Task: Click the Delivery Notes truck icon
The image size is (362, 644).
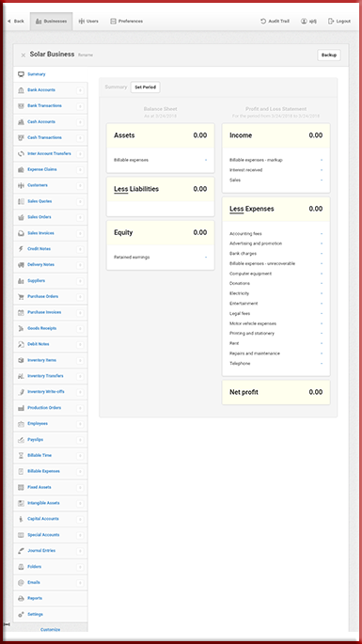Action: coord(21,265)
